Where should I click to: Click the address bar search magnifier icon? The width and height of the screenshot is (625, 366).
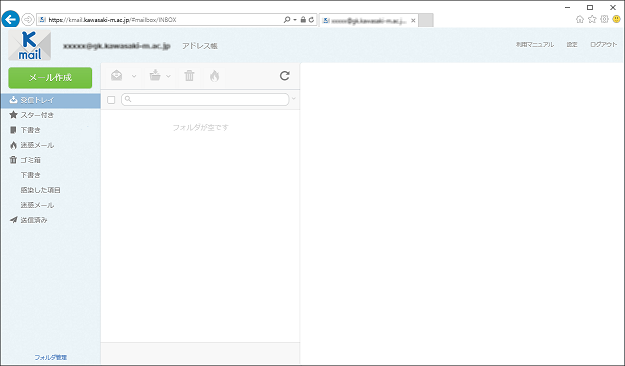tap(287, 20)
